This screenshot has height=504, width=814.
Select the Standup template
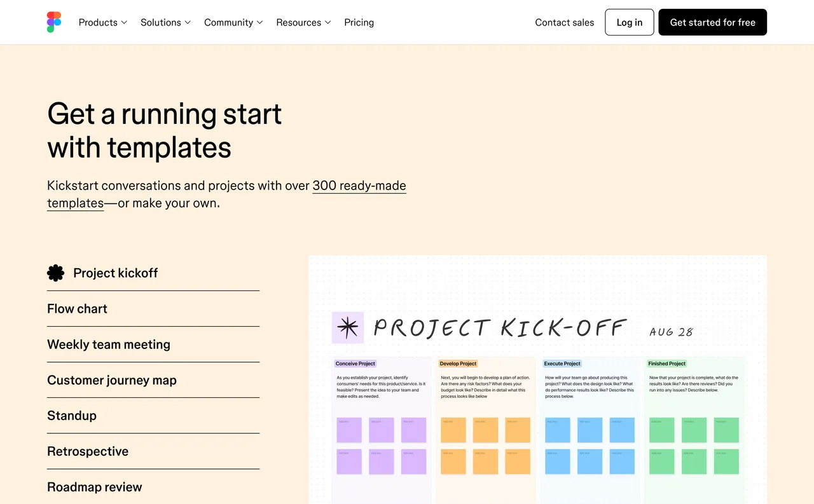point(71,416)
